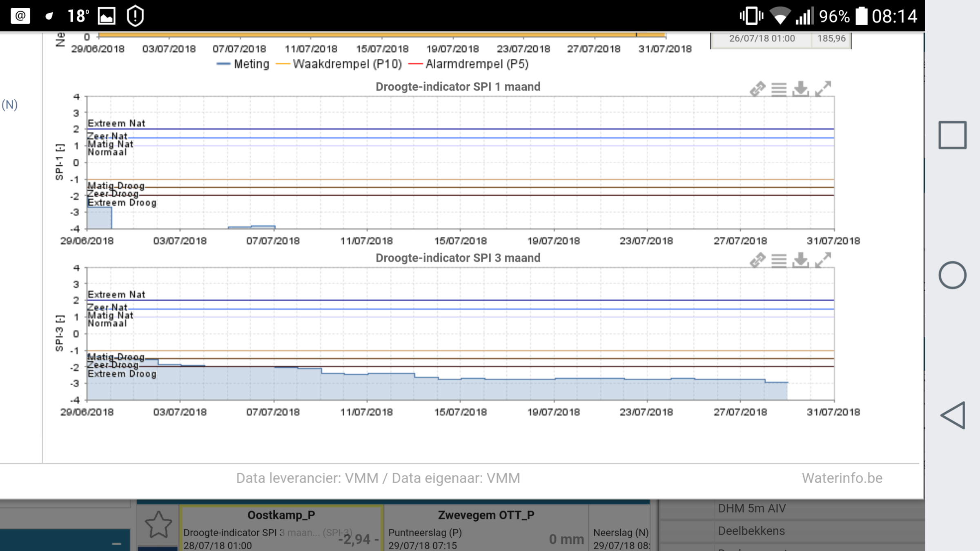
Task: Click the (N) label in left panel
Action: (x=9, y=105)
